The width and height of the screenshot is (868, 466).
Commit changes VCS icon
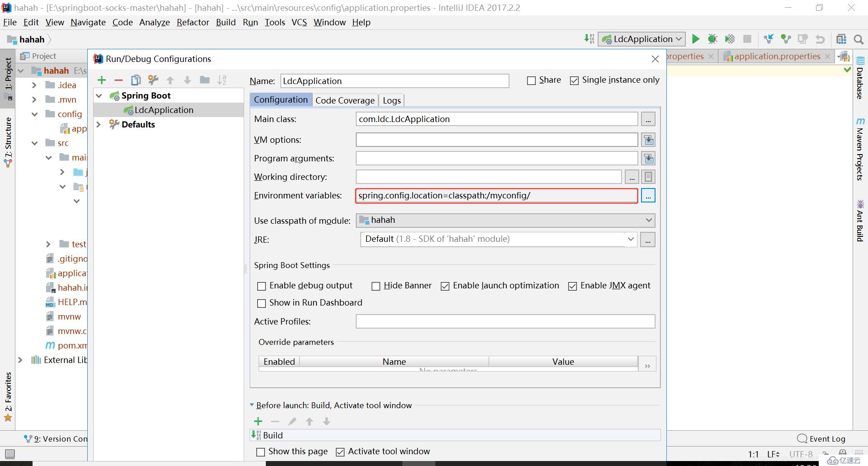786,39
